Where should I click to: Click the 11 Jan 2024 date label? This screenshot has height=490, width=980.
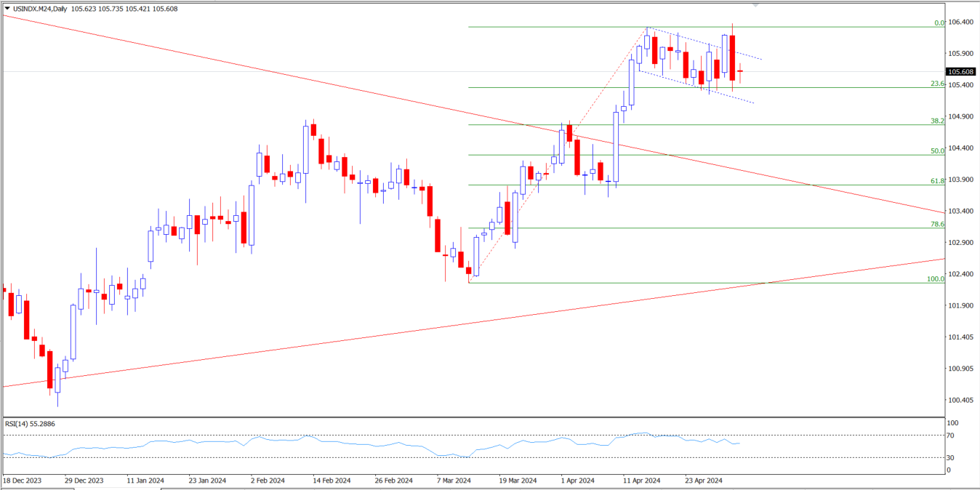click(145, 481)
